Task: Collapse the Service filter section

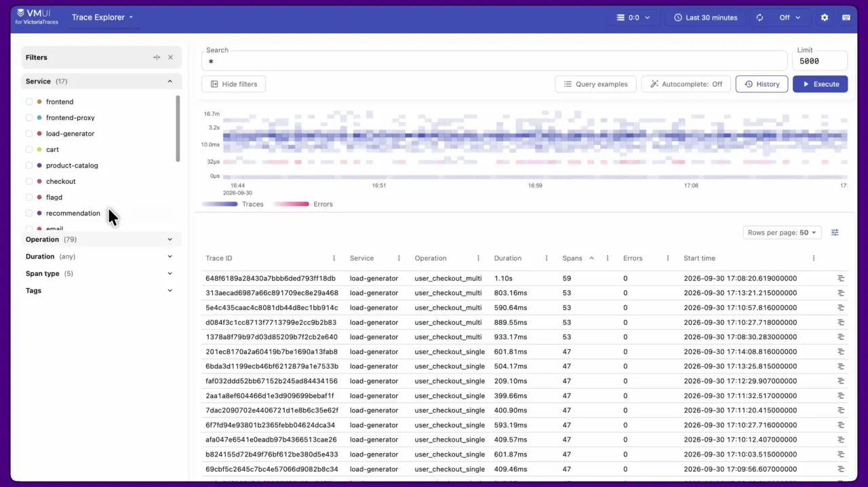Action: pyautogui.click(x=101, y=81)
